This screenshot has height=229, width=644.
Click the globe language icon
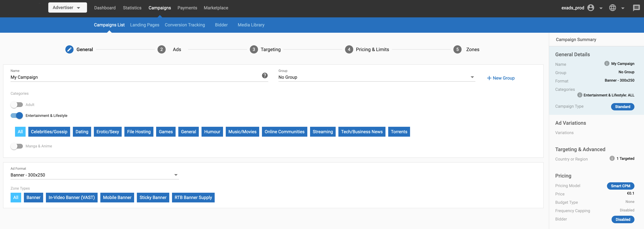(612, 8)
